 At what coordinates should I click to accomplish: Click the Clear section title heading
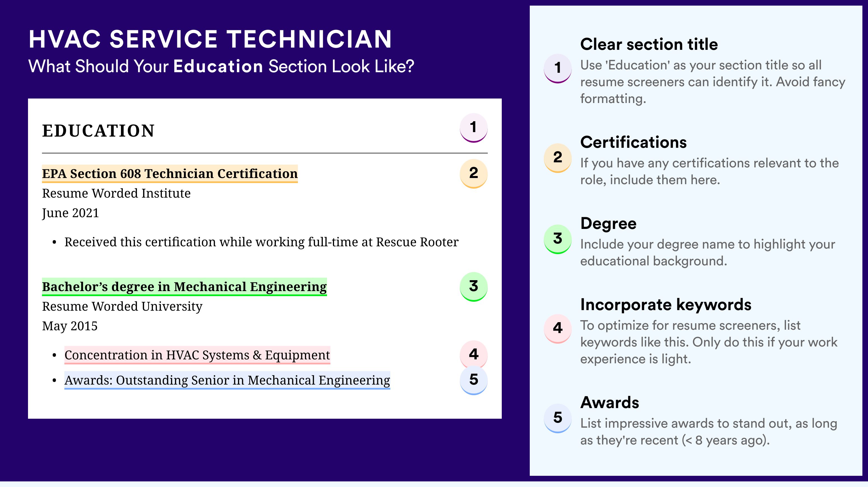(649, 44)
